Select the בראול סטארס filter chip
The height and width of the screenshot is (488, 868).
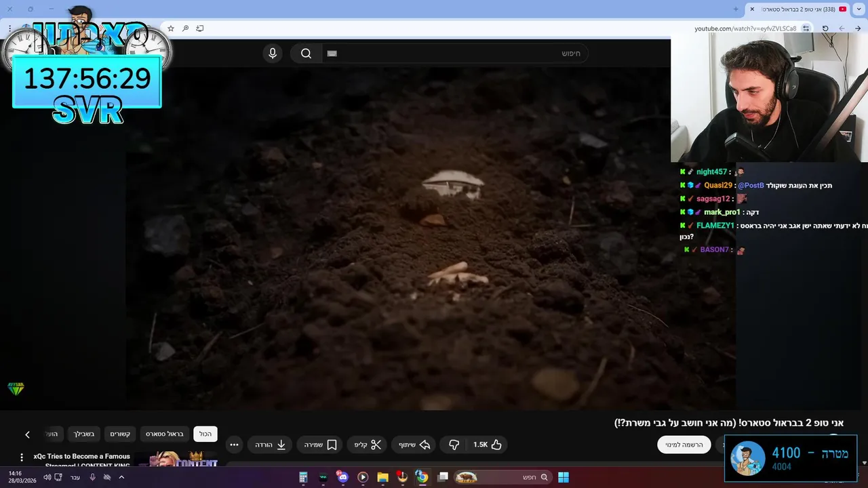point(165,434)
